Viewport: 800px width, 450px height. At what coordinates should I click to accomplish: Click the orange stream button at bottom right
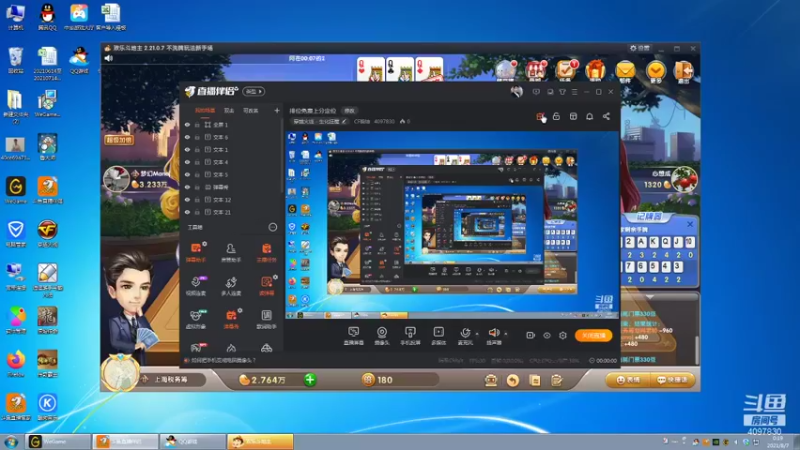(x=593, y=335)
